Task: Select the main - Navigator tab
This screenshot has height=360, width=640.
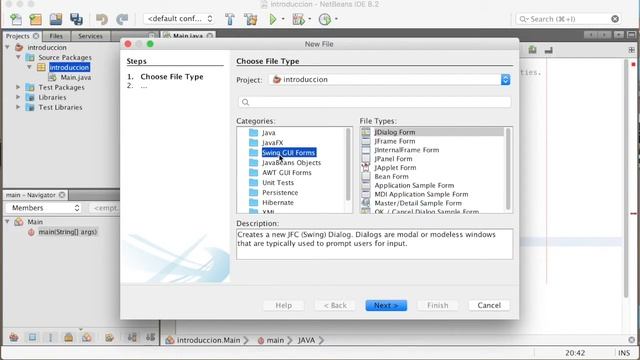Action: click(x=31, y=195)
